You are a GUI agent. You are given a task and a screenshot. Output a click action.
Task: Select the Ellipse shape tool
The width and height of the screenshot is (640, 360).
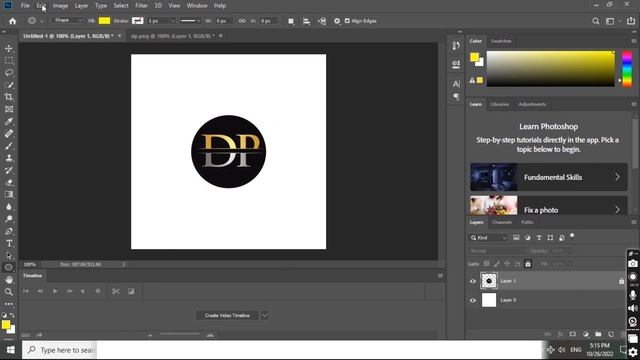pos(9,267)
